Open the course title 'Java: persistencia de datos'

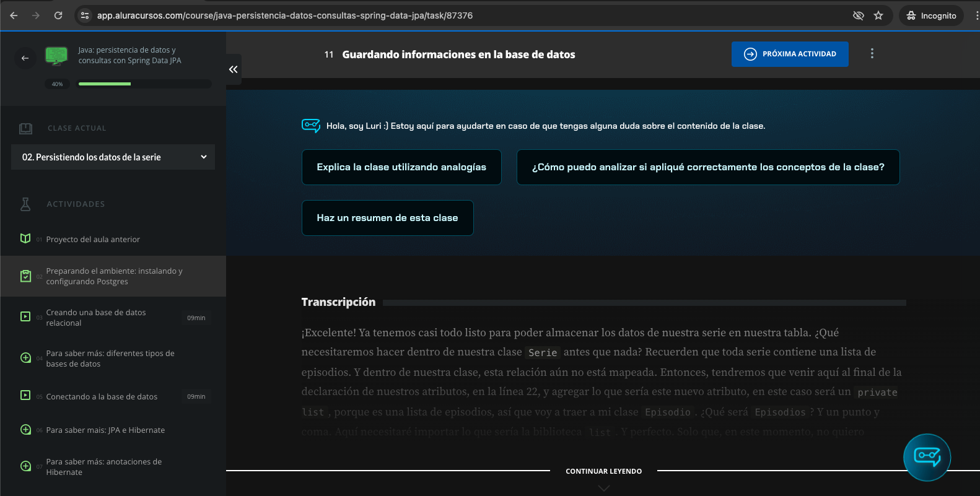pyautogui.click(x=129, y=55)
